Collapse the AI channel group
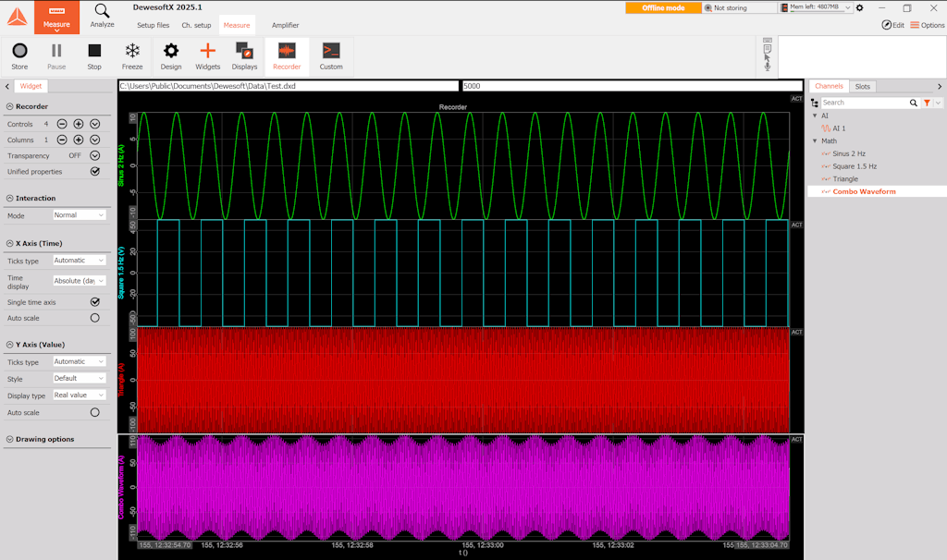 coord(815,116)
